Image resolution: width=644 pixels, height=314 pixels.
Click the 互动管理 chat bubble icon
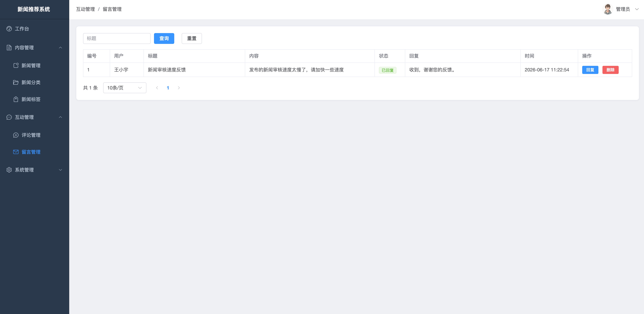(9, 117)
